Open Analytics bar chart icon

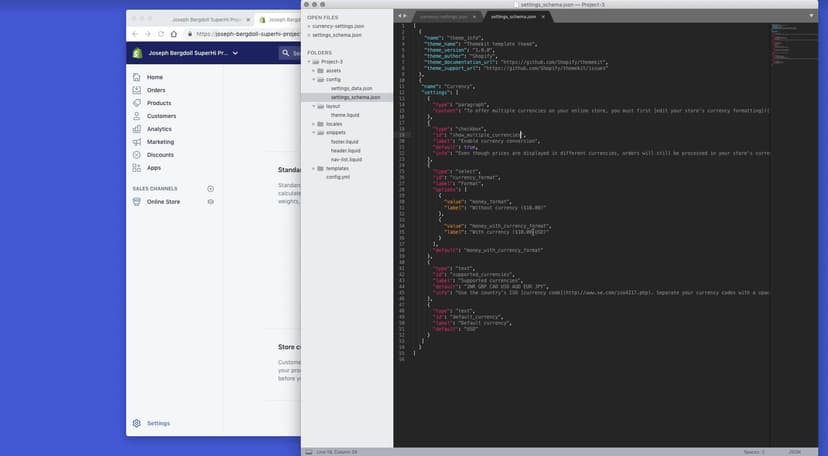(136, 129)
